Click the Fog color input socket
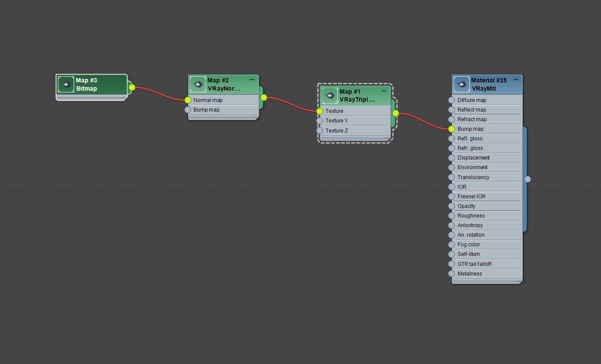 pyautogui.click(x=452, y=245)
